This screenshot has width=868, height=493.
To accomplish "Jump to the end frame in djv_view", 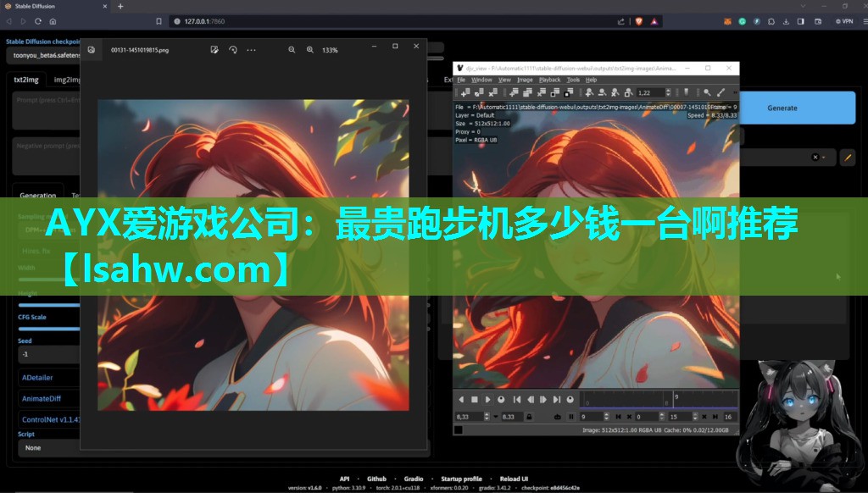I will 556,400.
